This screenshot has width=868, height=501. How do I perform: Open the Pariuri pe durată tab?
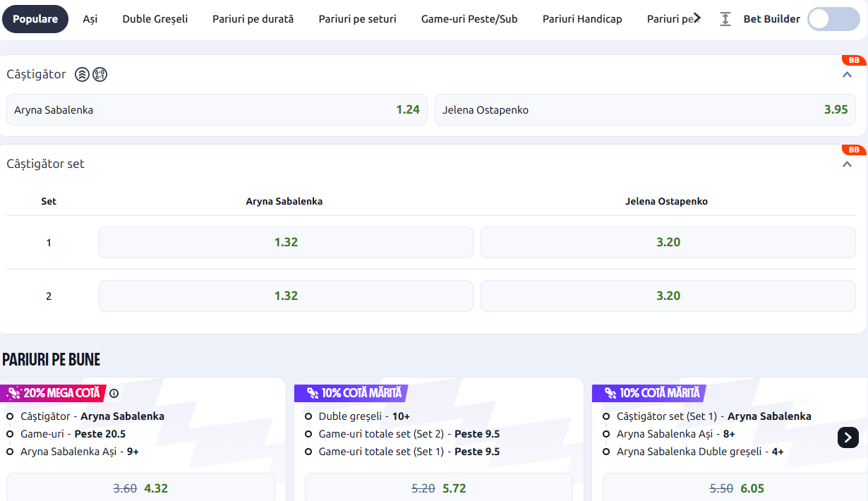coord(253,19)
